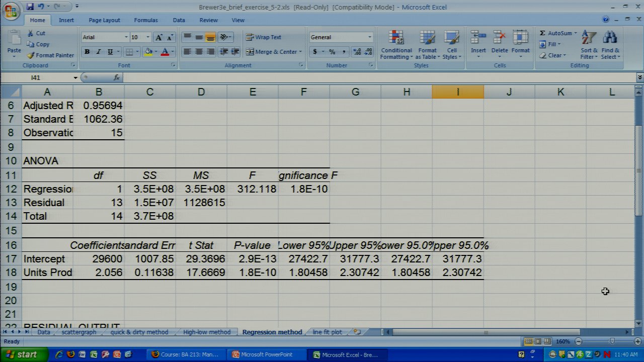This screenshot has height=362, width=644.
Task: Toggle Wrap Text for the cell
Action: [263, 37]
